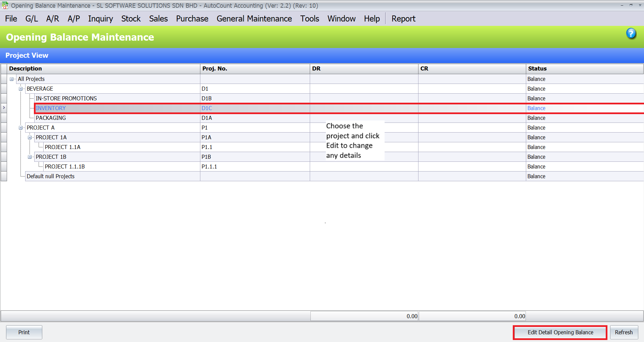The width and height of the screenshot is (644, 342).
Task: Select the Default null Projects row
Action: coord(51,177)
